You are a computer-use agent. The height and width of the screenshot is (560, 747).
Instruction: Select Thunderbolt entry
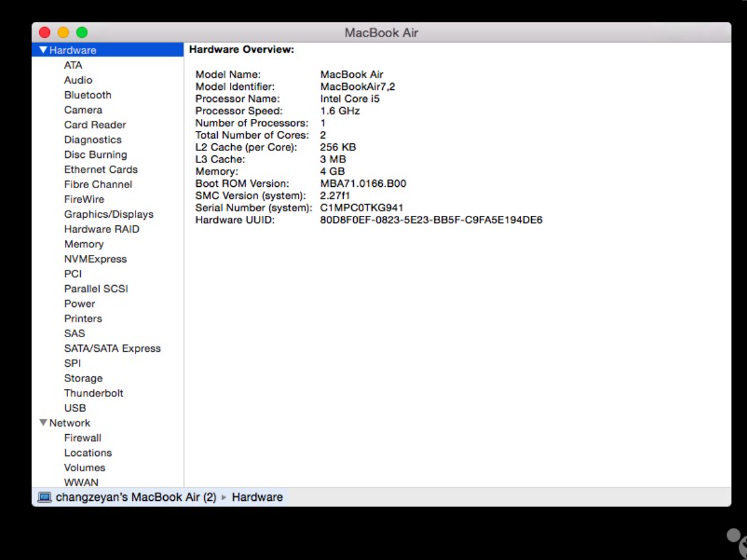[94, 393]
